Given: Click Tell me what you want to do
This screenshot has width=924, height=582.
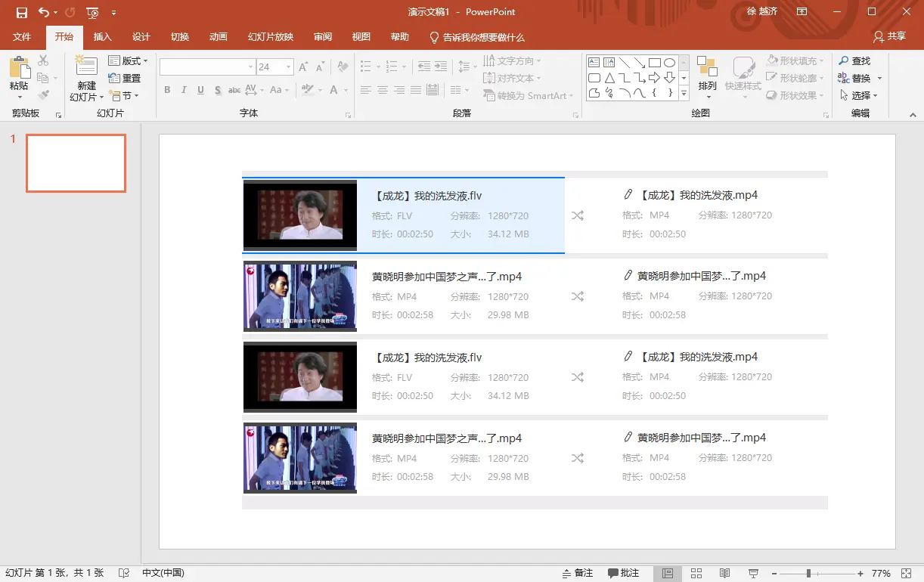Looking at the screenshot, I should pos(476,37).
